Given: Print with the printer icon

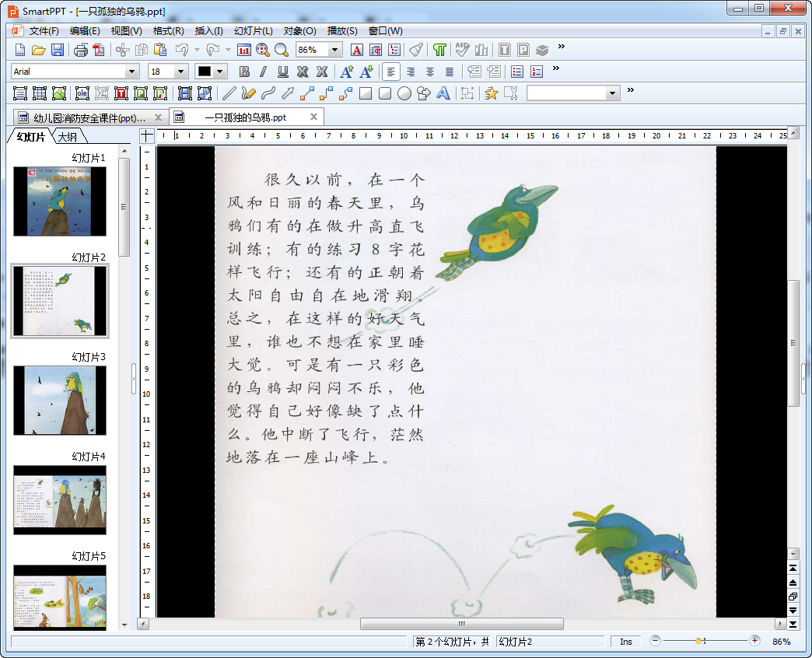Looking at the screenshot, I should (x=80, y=50).
